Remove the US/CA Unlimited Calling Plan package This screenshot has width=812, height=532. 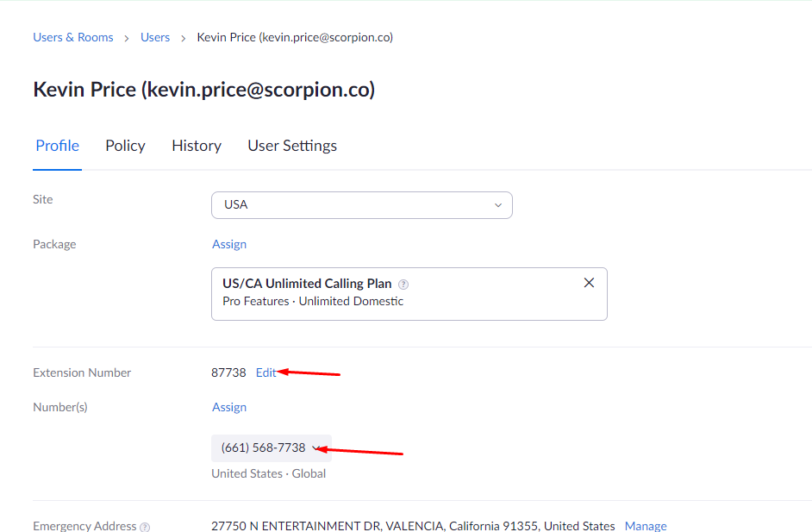tap(589, 283)
